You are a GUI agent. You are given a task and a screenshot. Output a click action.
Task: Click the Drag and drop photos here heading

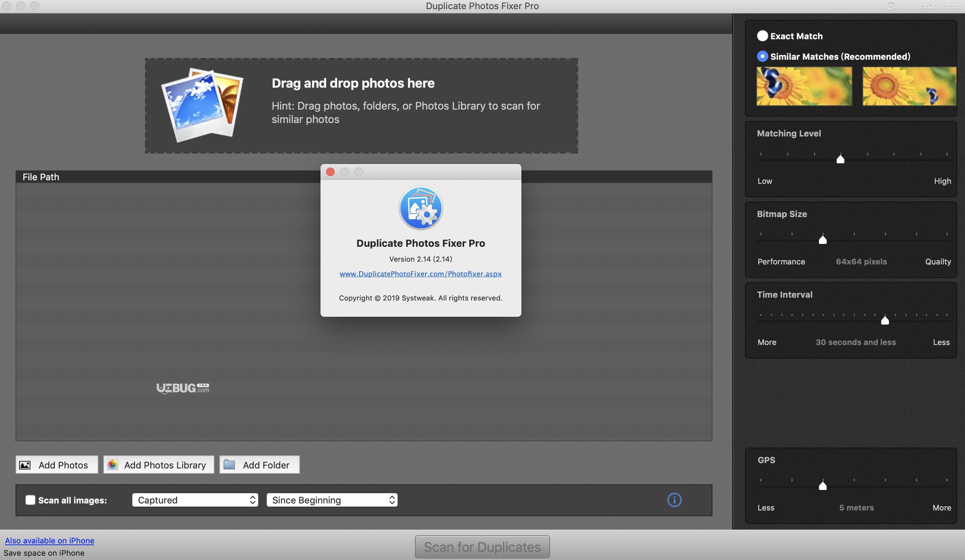[x=353, y=83]
